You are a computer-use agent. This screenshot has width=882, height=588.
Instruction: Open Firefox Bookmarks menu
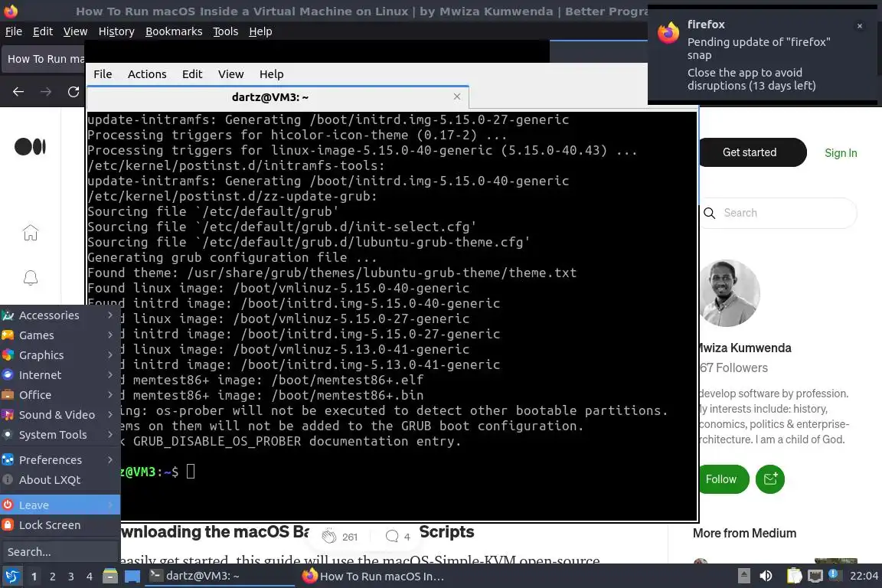coord(174,31)
